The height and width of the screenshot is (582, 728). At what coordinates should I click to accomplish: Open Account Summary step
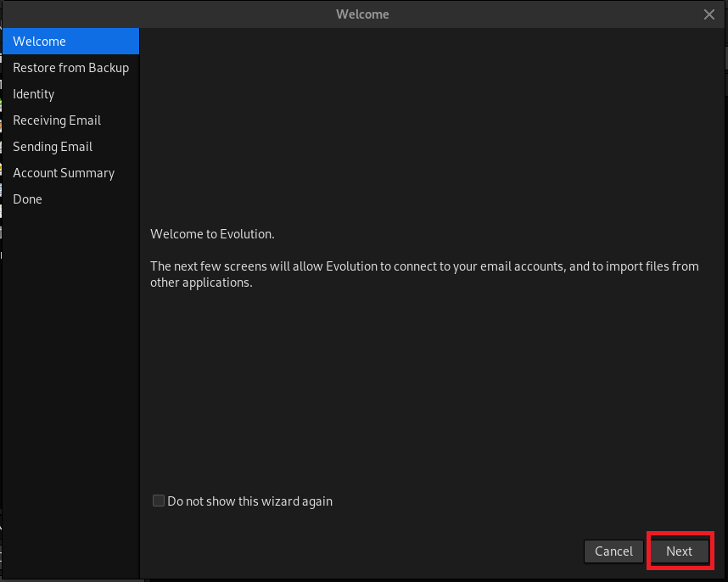(71, 173)
